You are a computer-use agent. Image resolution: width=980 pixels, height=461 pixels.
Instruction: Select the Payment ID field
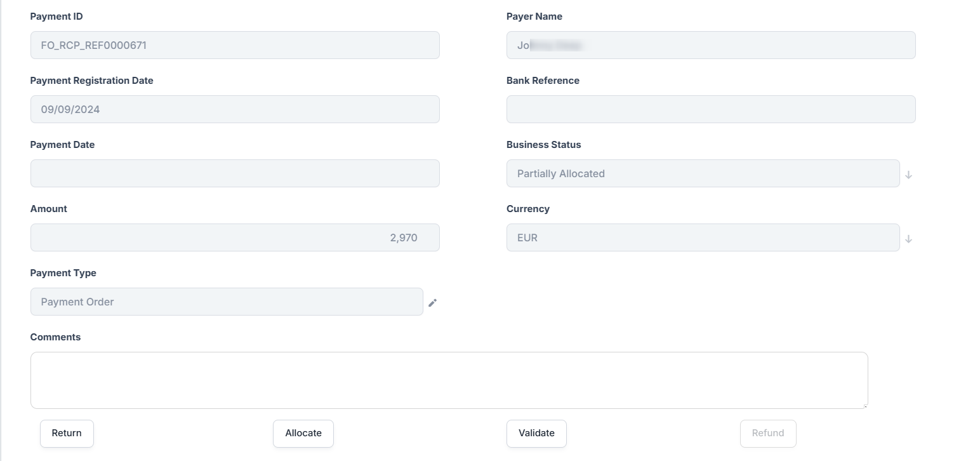[x=235, y=45]
